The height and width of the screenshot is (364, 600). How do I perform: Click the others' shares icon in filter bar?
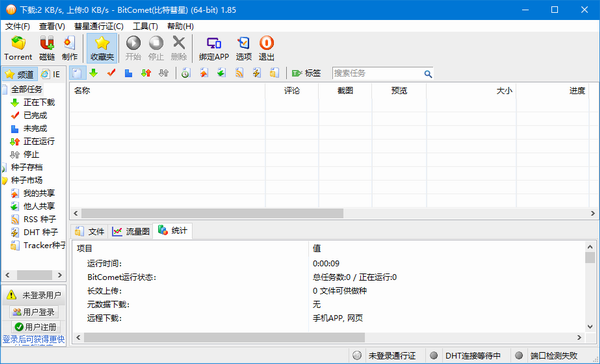222,73
